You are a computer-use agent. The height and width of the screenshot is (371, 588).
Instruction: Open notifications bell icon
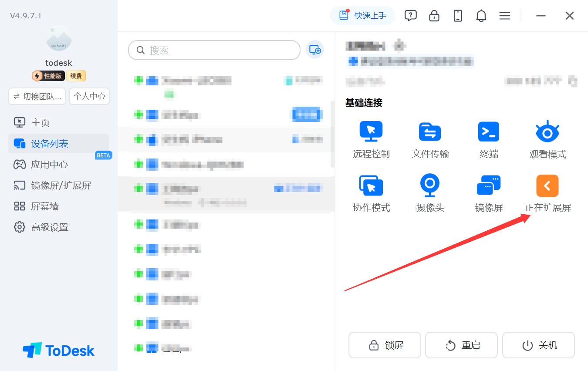tap(481, 16)
